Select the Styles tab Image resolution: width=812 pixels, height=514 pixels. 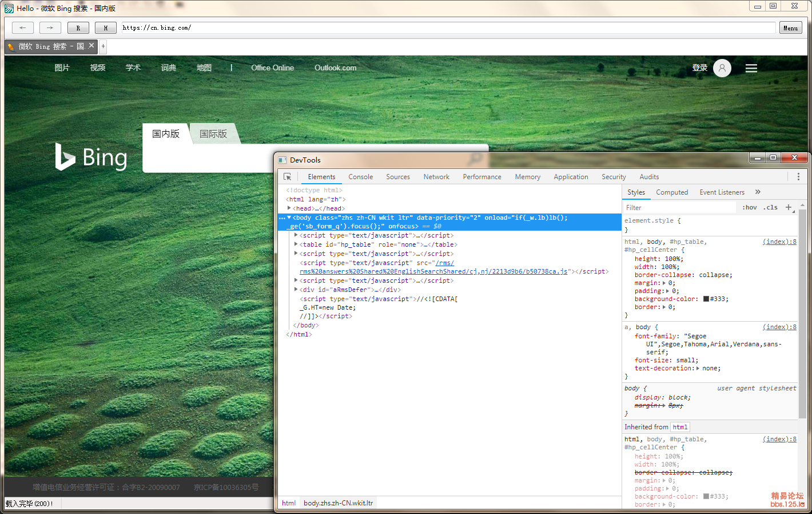[636, 192]
